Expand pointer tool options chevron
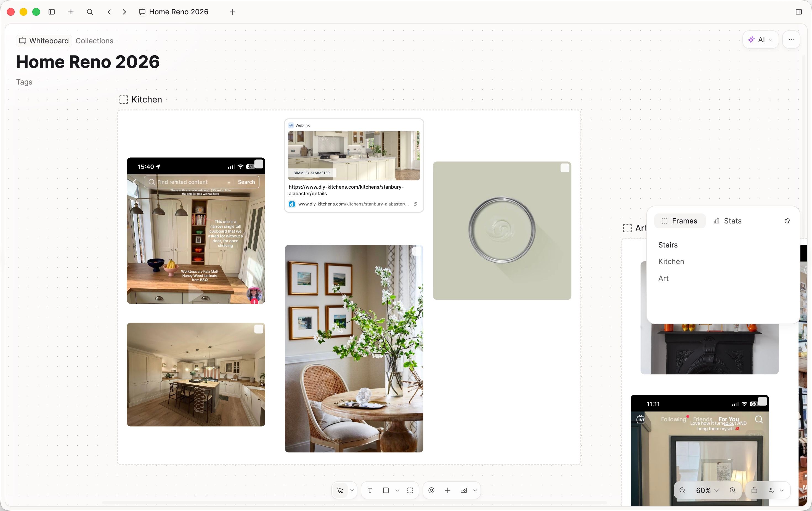 [x=352, y=490]
